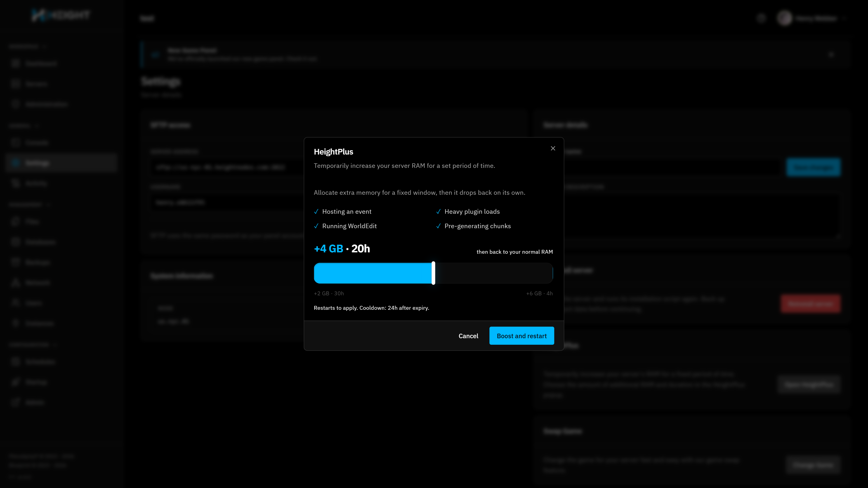This screenshot has height=488, width=868.
Task: Click the checkmark beside Hosting an event
Action: pyautogui.click(x=316, y=211)
